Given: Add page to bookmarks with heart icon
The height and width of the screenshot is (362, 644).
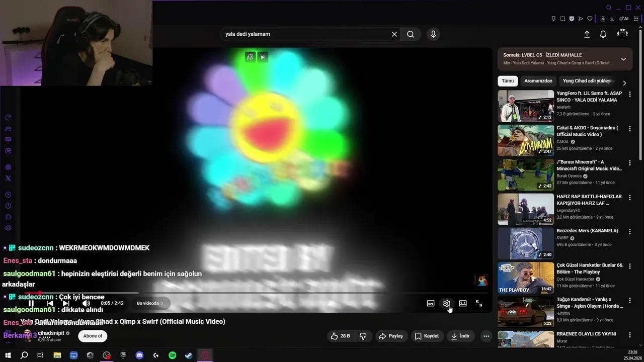Looking at the screenshot, I should coord(590,19).
